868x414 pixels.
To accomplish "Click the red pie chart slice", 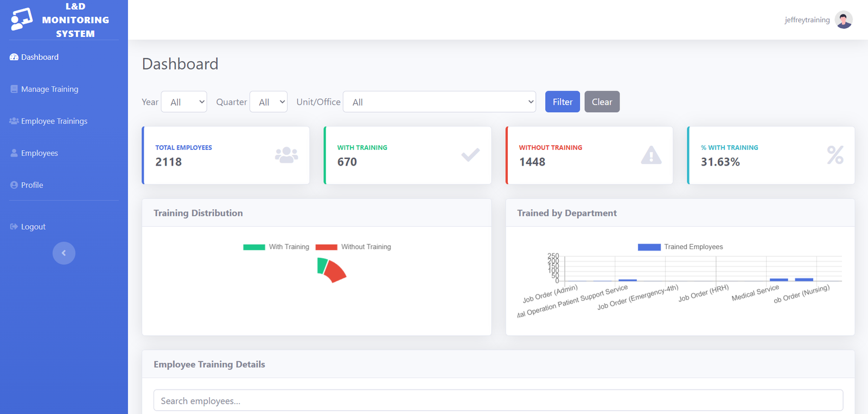I will 335,271.
